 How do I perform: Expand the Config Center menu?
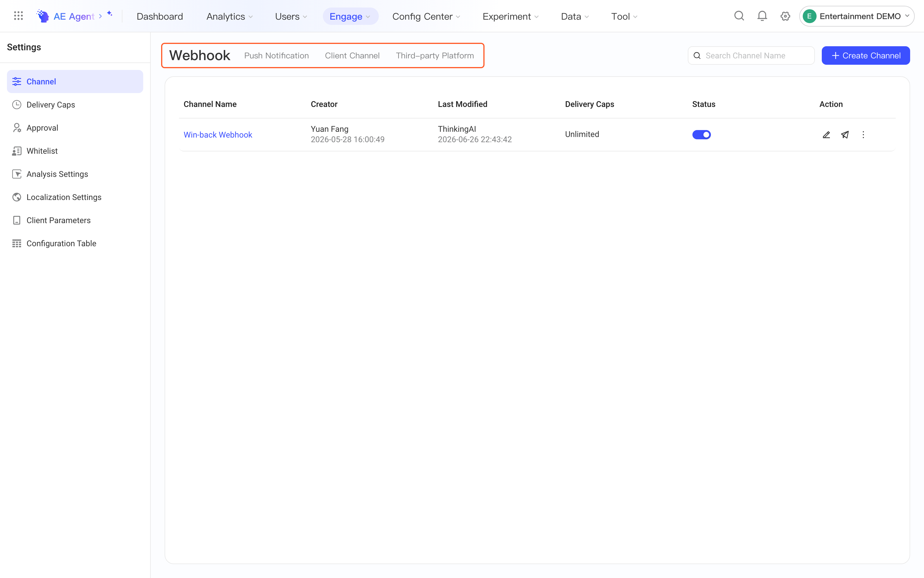(x=426, y=16)
